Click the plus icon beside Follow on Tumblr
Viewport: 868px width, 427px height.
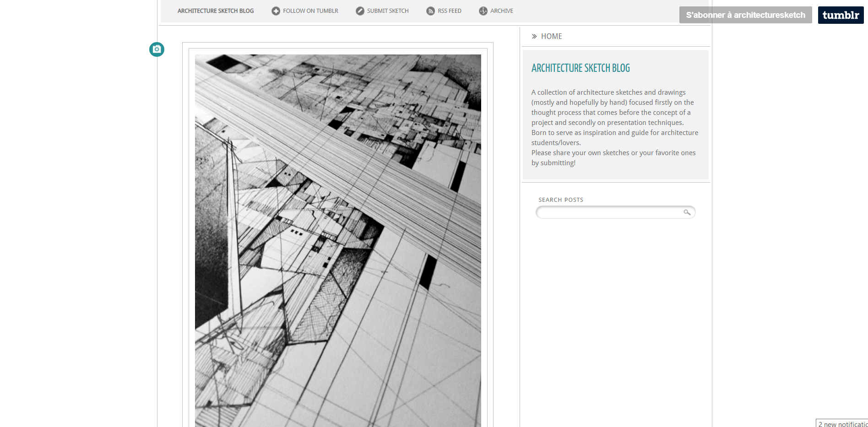[276, 11]
